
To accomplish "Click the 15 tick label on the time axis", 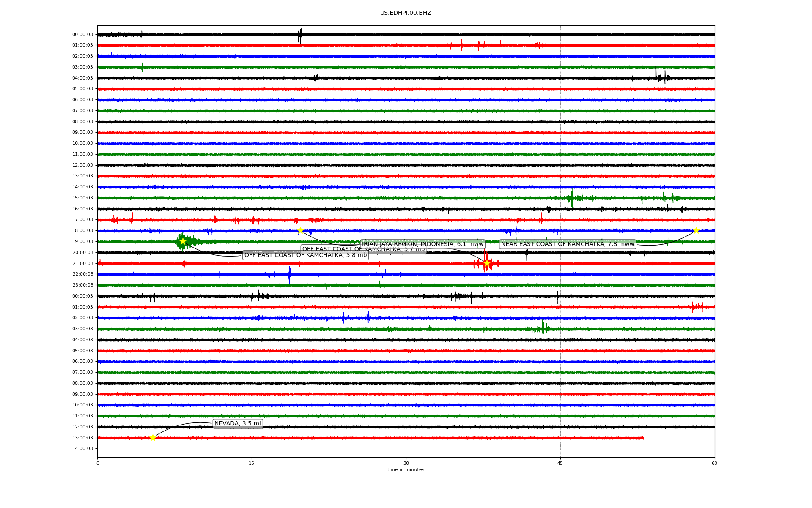I will [x=252, y=463].
